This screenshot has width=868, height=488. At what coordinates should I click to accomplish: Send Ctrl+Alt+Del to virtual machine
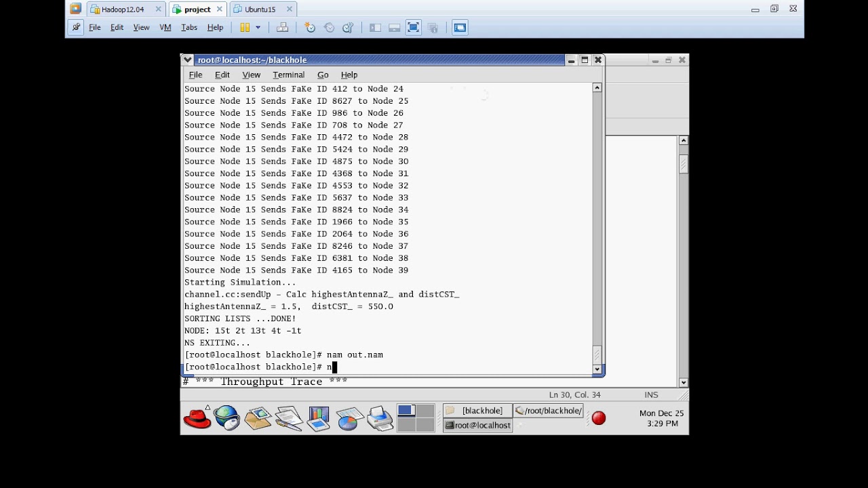tap(283, 28)
